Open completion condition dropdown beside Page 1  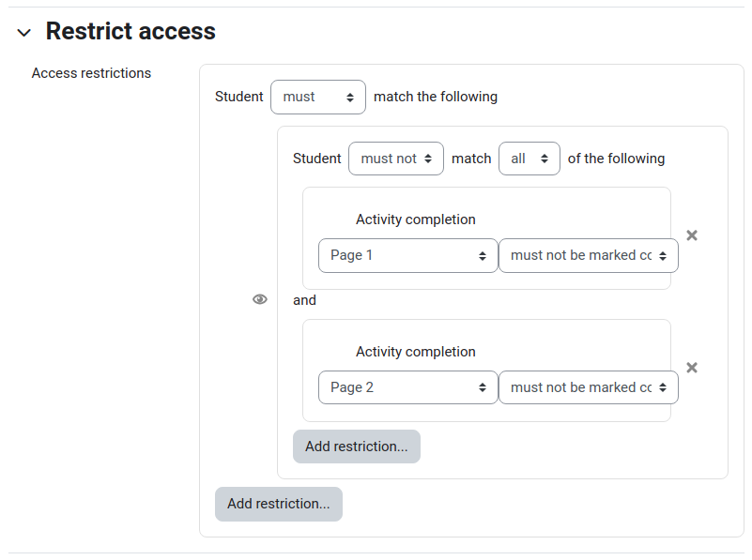click(x=589, y=256)
